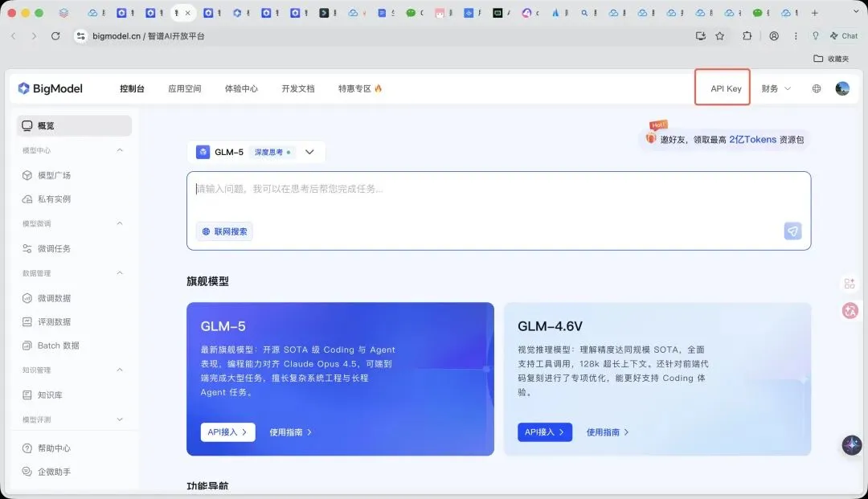Open the 开发文档 tab

(298, 88)
